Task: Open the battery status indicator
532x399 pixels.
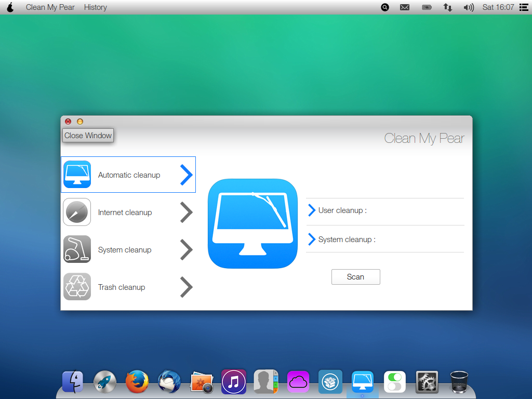Action: [x=427, y=7]
